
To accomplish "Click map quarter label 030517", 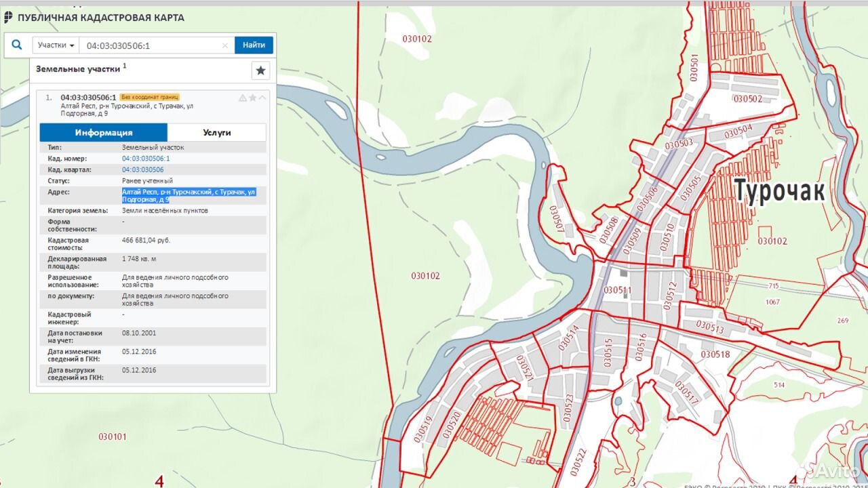I will coord(687,392).
